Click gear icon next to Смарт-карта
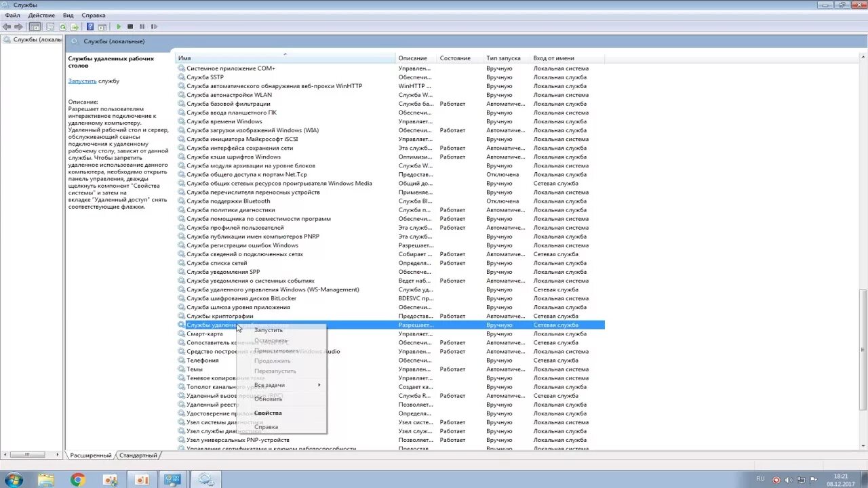The height and width of the screenshot is (488, 868). coord(181,333)
